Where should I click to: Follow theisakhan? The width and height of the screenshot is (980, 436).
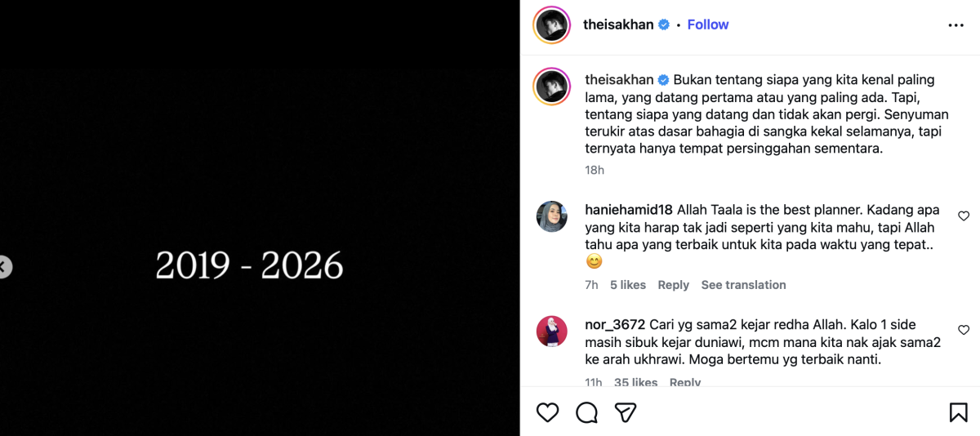pos(708,24)
